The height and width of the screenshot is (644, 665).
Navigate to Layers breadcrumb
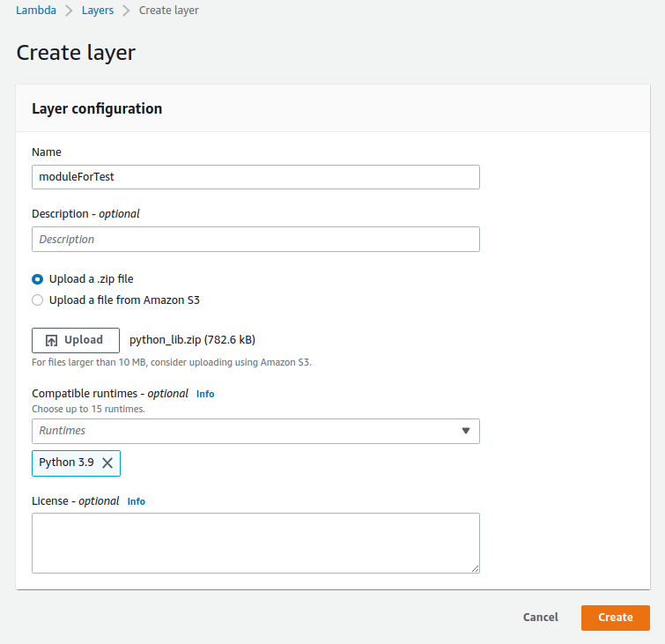point(98,11)
